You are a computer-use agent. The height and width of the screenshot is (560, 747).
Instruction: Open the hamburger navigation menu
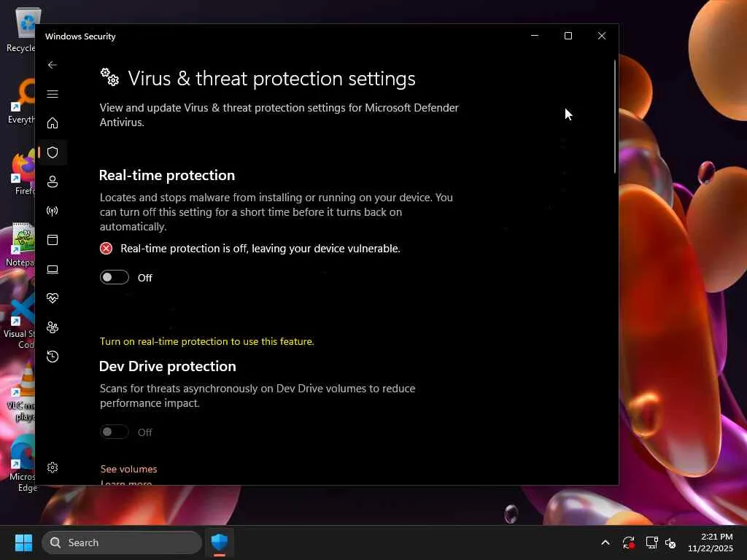point(53,94)
